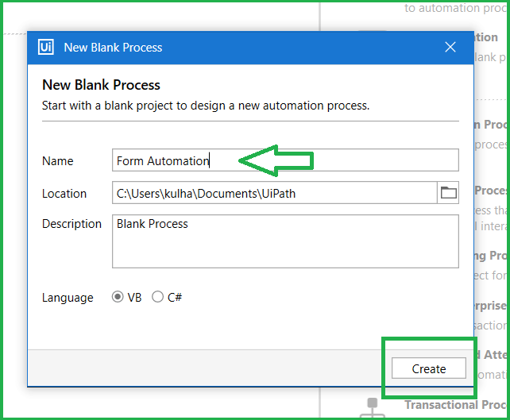Click the dialog title bar text
Screen dimensions: 510x420
pyautogui.click(x=113, y=48)
